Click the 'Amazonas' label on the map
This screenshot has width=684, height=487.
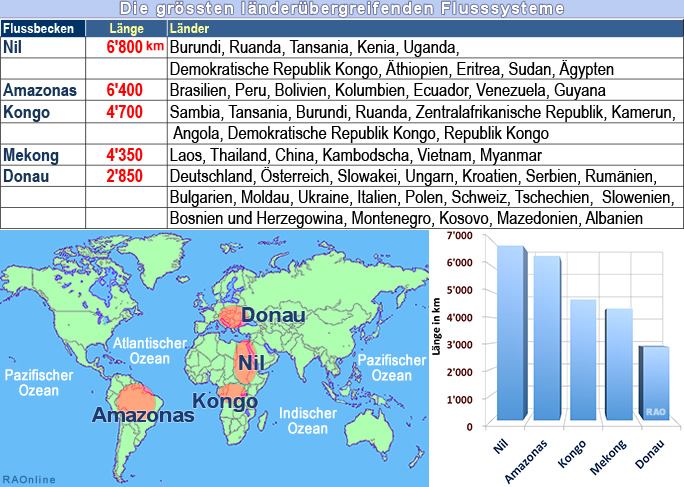(x=143, y=415)
